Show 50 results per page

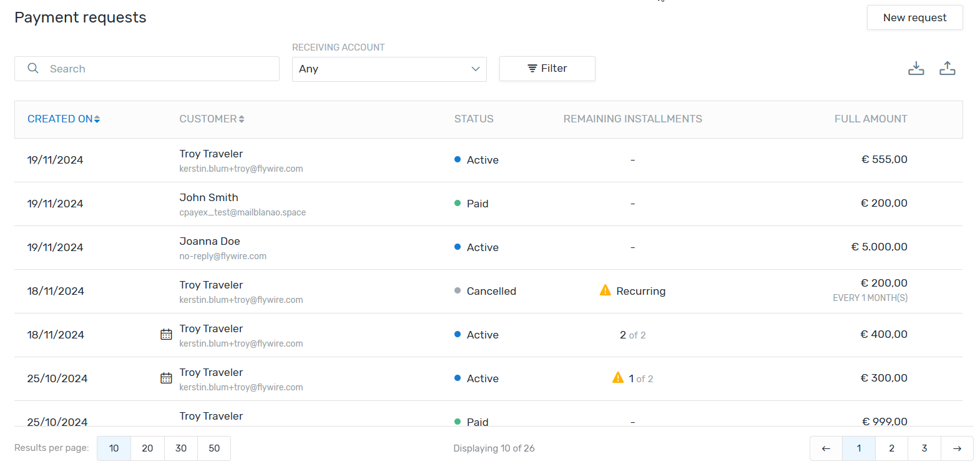(214, 448)
